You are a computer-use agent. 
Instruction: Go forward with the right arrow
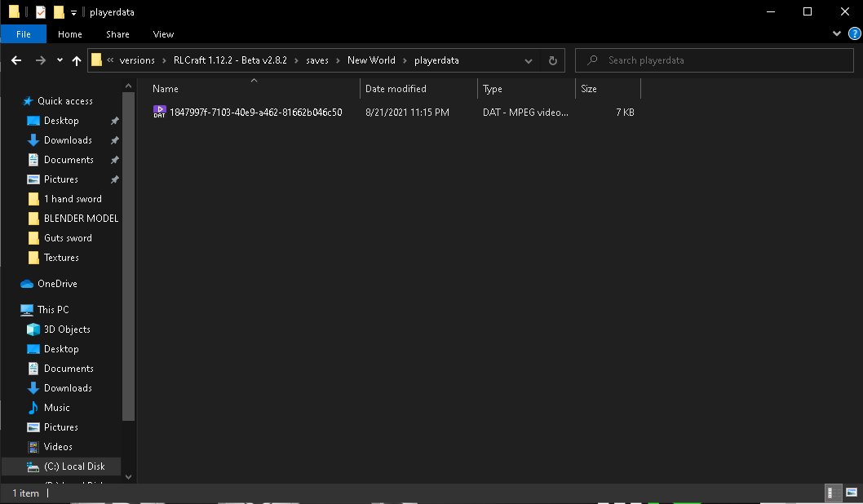(41, 60)
